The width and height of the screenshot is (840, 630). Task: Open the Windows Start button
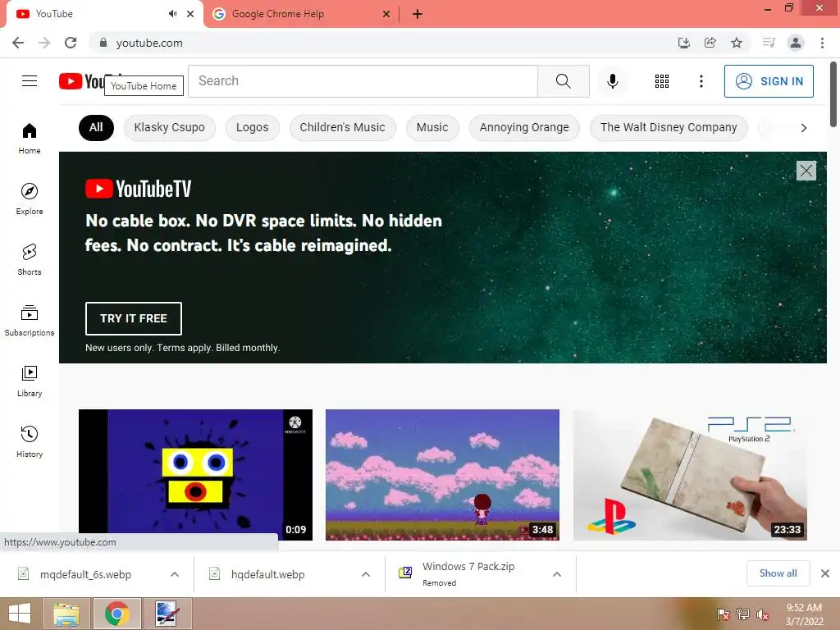[x=20, y=614]
